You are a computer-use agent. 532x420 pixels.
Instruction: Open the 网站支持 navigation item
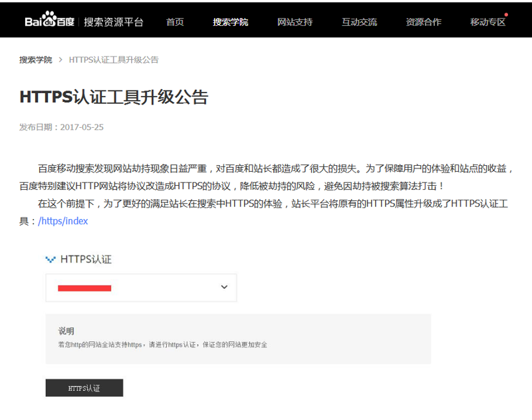295,22
